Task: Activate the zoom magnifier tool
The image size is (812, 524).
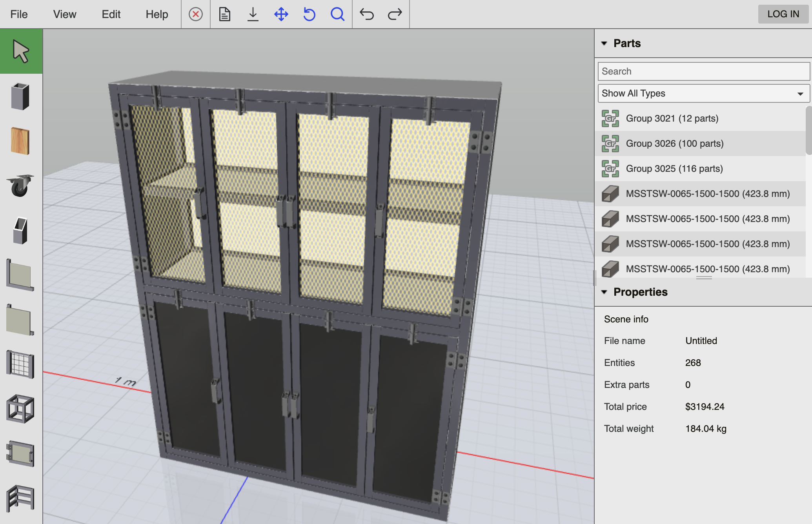Action: pyautogui.click(x=337, y=15)
